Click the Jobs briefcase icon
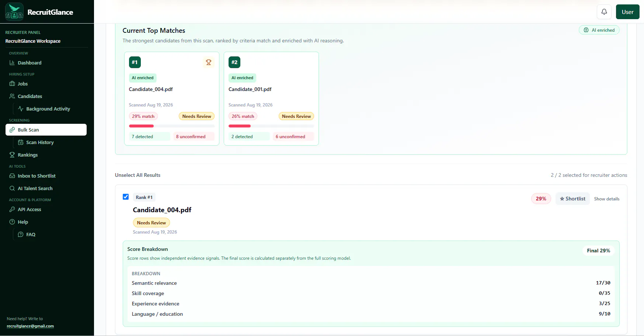 click(12, 84)
